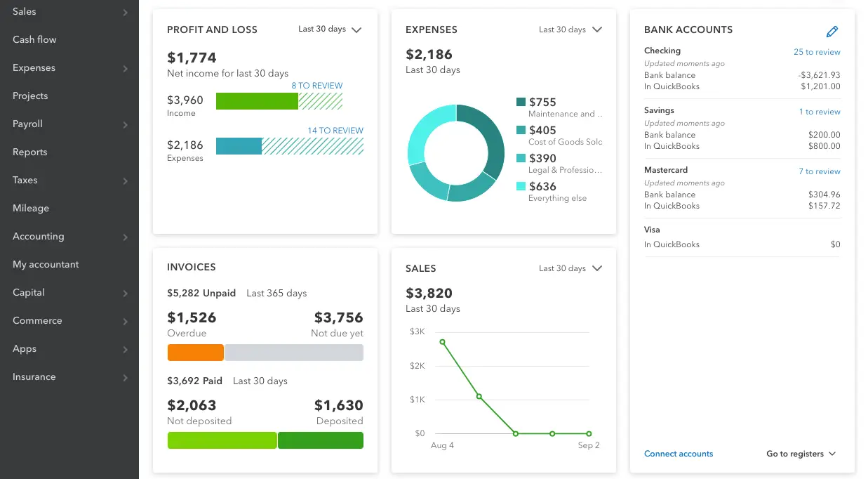Open Connect accounts
The width and height of the screenshot is (868, 479).
click(x=678, y=454)
